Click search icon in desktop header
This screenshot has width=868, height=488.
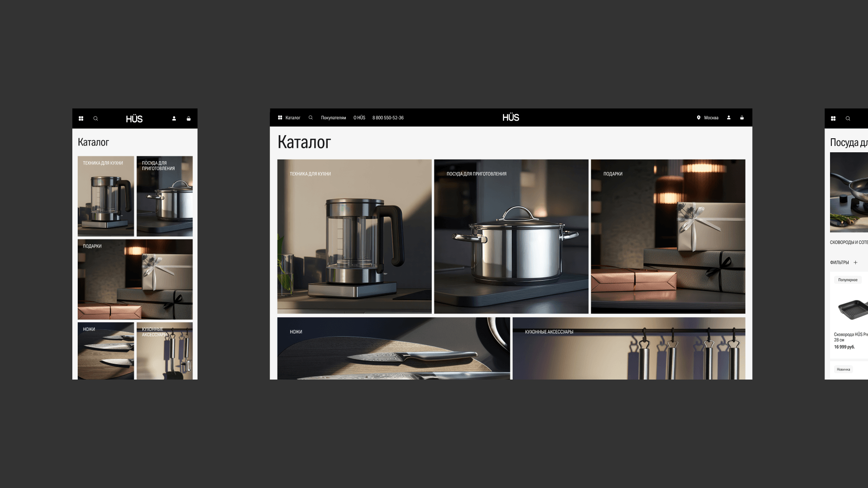click(311, 117)
